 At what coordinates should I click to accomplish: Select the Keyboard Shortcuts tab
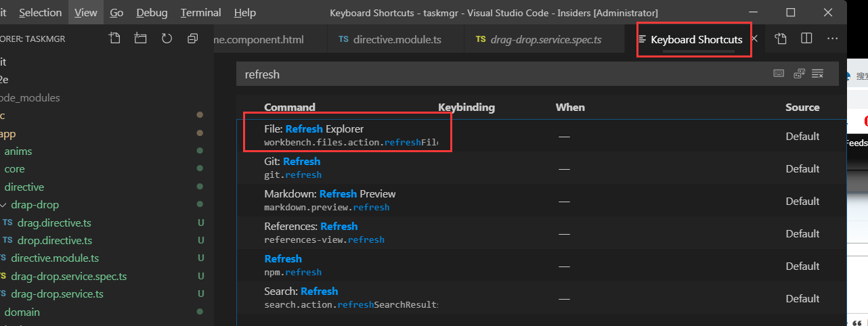(x=696, y=40)
